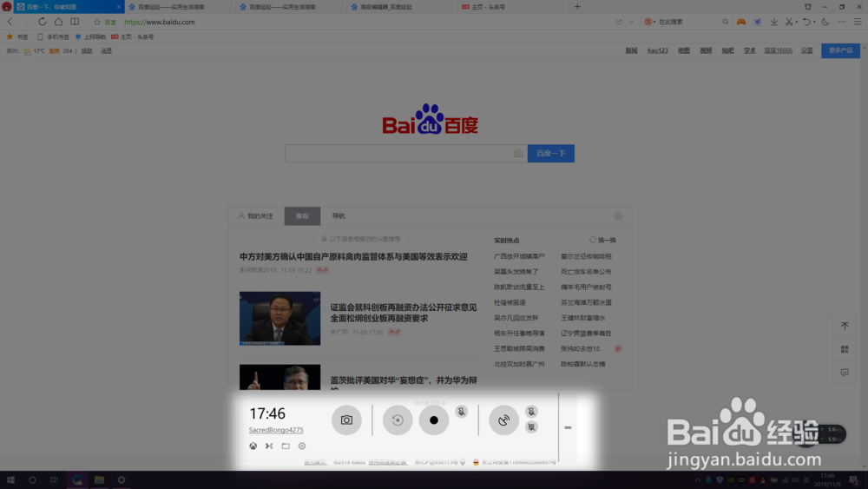Switch to the 主页 - 头条号 tab
868x489 pixels.
512,7
